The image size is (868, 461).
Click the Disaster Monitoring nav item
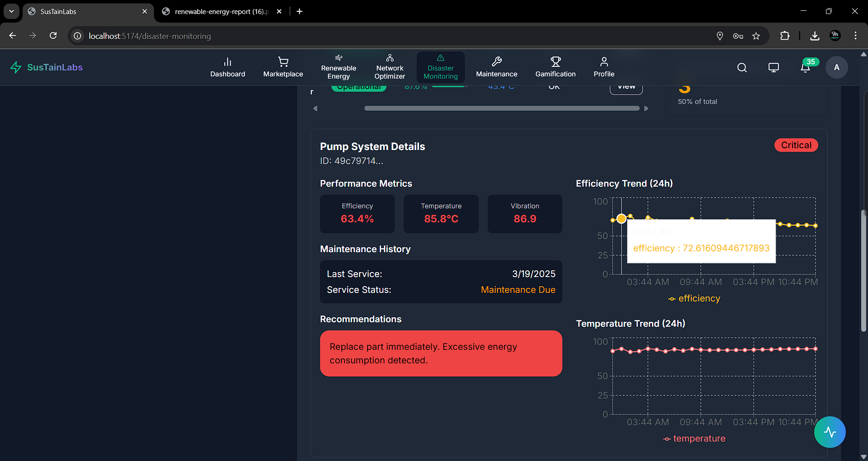click(441, 67)
